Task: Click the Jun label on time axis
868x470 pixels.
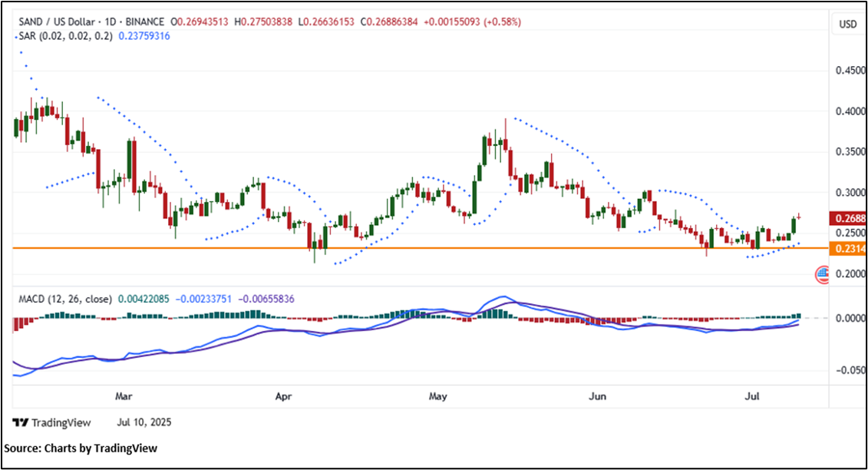Action: (597, 396)
